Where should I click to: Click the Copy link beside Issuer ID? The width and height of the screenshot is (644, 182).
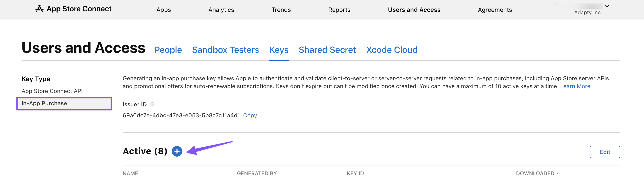tap(250, 115)
